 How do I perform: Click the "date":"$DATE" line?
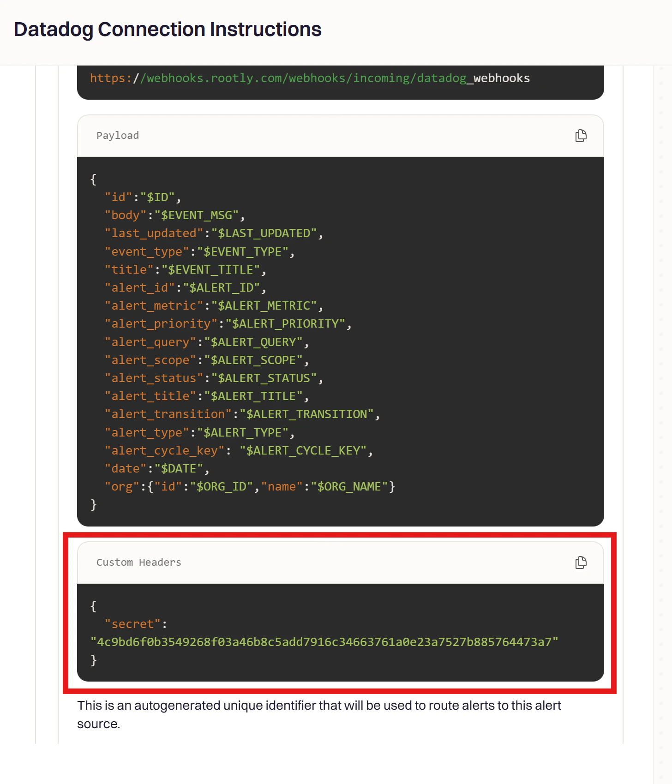point(157,468)
